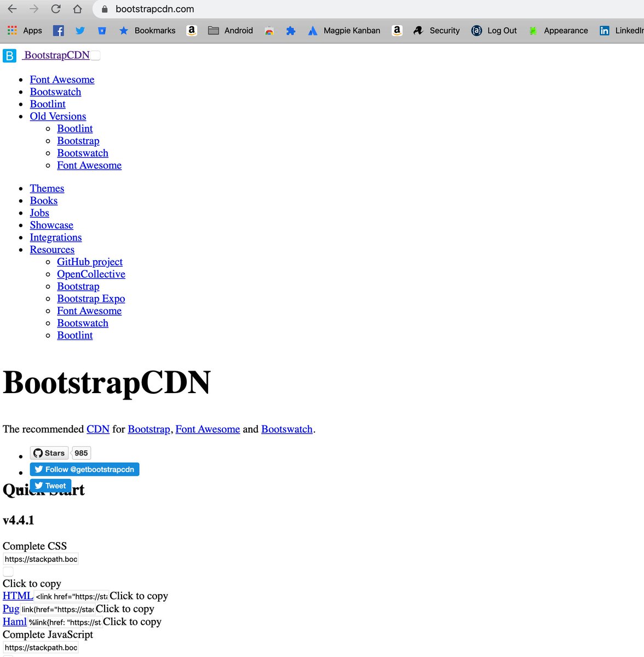The width and height of the screenshot is (644, 657).
Task: Open the rainbow icon bookmark
Action: (269, 31)
